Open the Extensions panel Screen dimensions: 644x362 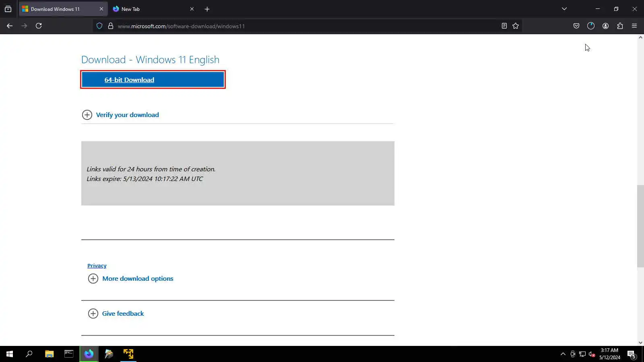(620, 26)
